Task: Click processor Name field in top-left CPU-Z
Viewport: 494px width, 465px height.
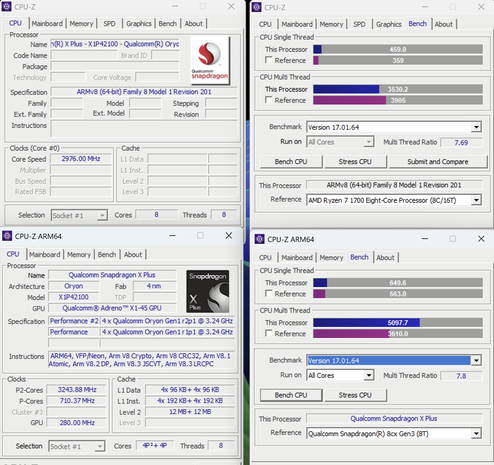Action: coord(115,44)
